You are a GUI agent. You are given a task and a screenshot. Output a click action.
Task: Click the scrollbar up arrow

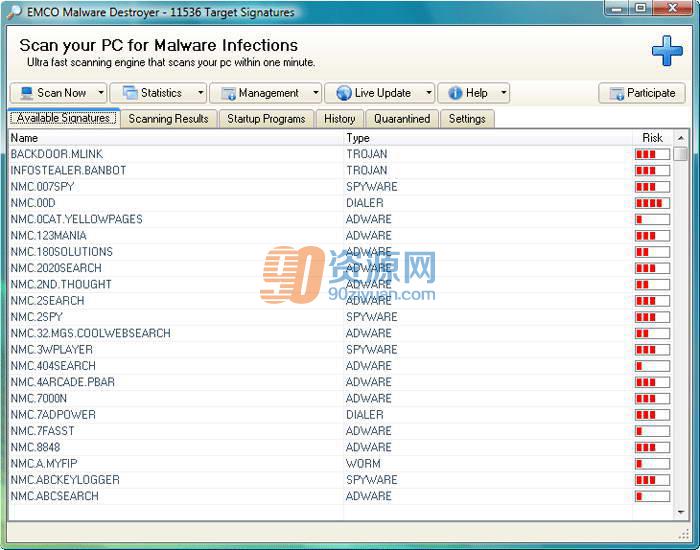coord(680,138)
